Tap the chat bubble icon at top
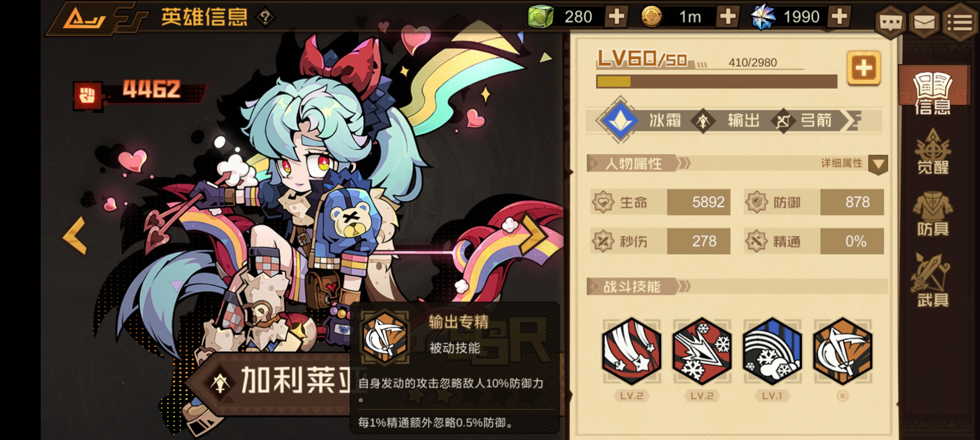Screen dimensions: 980x440 [890, 22]
